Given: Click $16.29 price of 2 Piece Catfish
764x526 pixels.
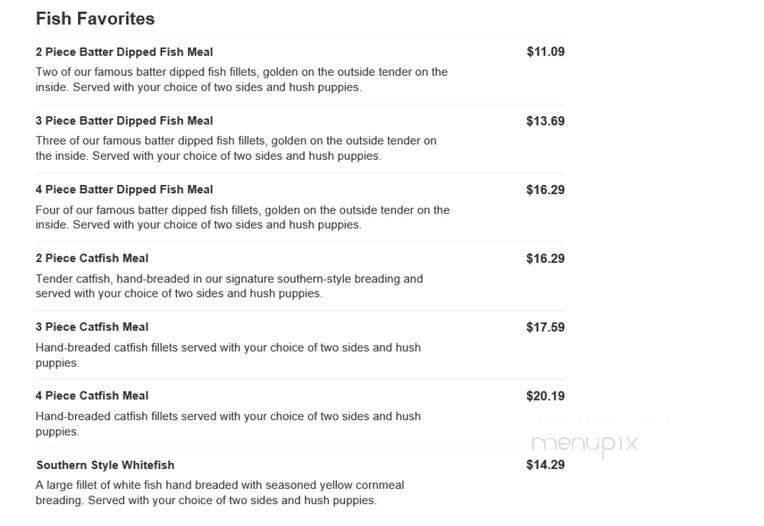Looking at the screenshot, I should click(x=546, y=258).
